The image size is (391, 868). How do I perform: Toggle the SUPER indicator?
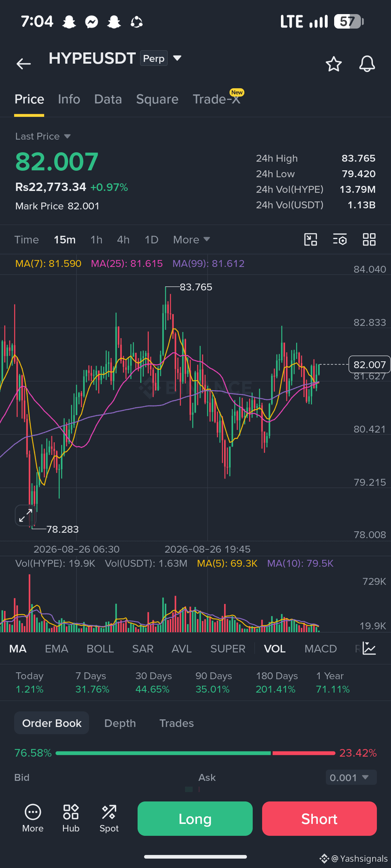point(228,648)
